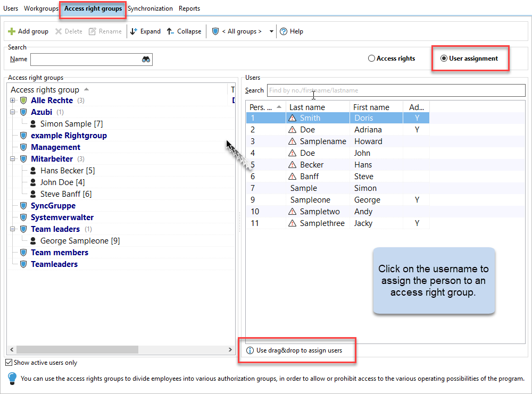Collapse the Mitarbeiter tree node
This screenshot has height=394, width=532.
[13, 159]
